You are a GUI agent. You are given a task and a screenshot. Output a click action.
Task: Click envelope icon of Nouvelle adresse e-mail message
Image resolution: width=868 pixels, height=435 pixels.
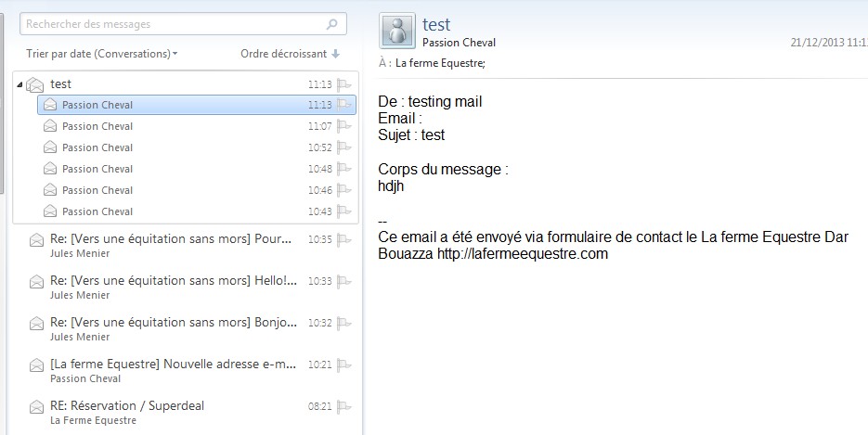[x=36, y=365]
